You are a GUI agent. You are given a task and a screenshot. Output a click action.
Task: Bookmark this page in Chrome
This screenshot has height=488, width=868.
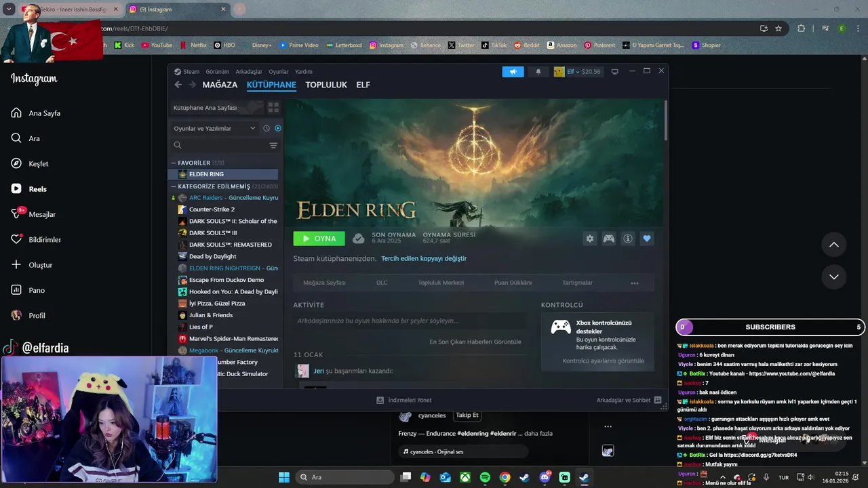pyautogui.click(x=778, y=28)
